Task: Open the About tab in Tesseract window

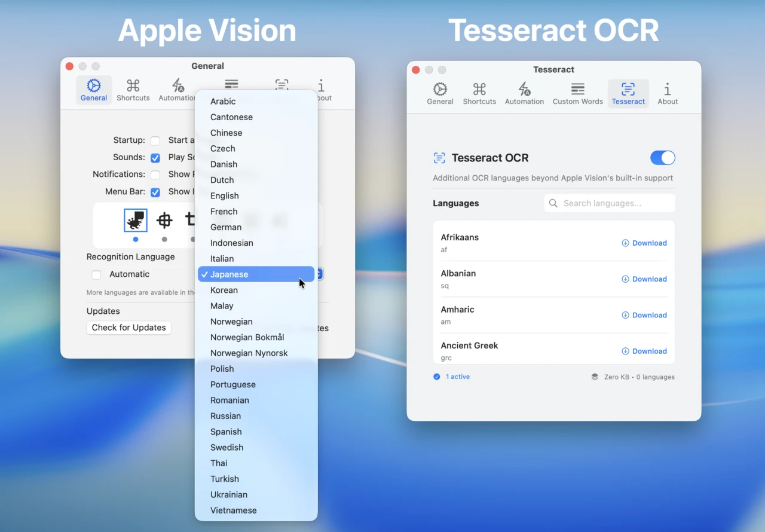Action: pyautogui.click(x=668, y=93)
